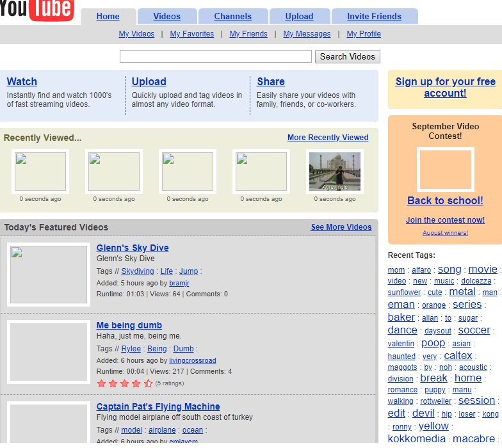Select the dance recent tag
Screen dimensions: 502x448
[x=402, y=330]
